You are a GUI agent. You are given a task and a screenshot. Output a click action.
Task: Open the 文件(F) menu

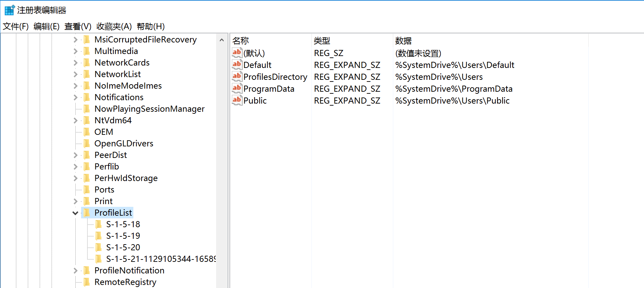point(16,26)
